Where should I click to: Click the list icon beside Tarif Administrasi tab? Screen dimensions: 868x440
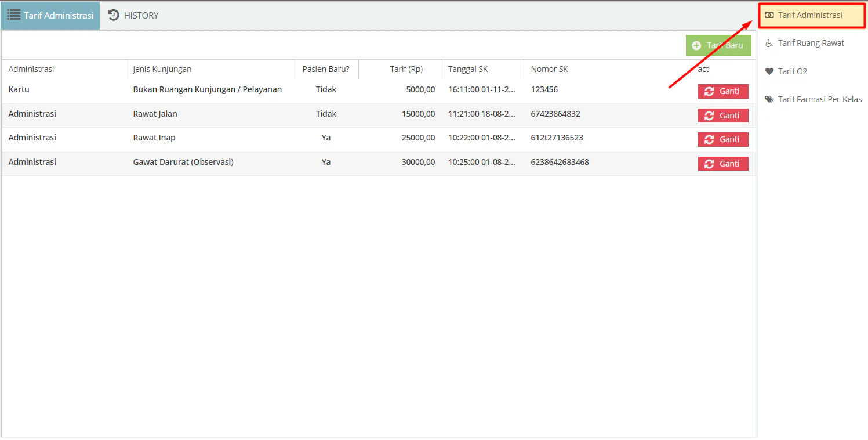[x=14, y=15]
